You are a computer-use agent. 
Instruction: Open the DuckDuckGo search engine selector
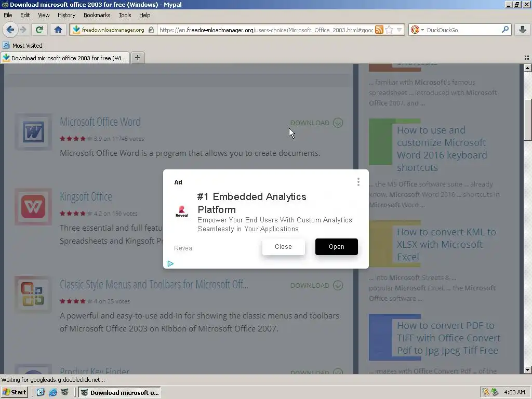[x=417, y=30]
